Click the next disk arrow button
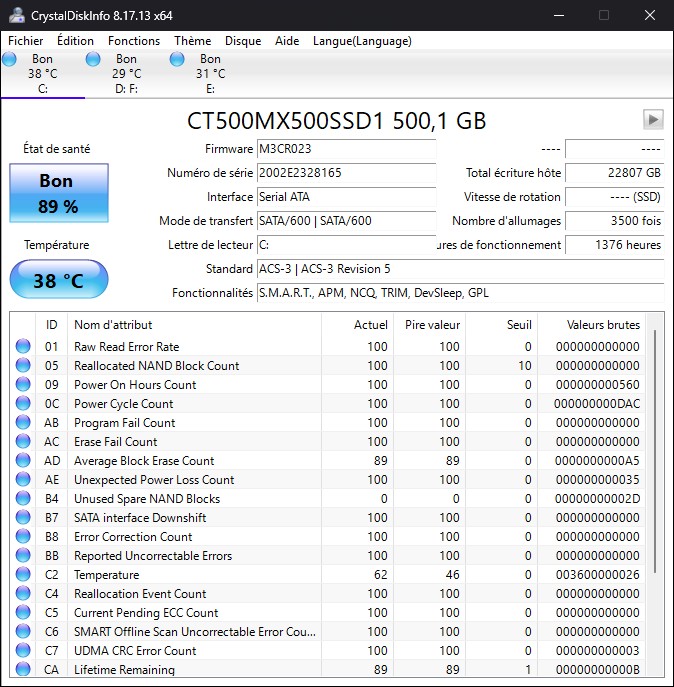This screenshot has height=687, width=674. (x=653, y=119)
